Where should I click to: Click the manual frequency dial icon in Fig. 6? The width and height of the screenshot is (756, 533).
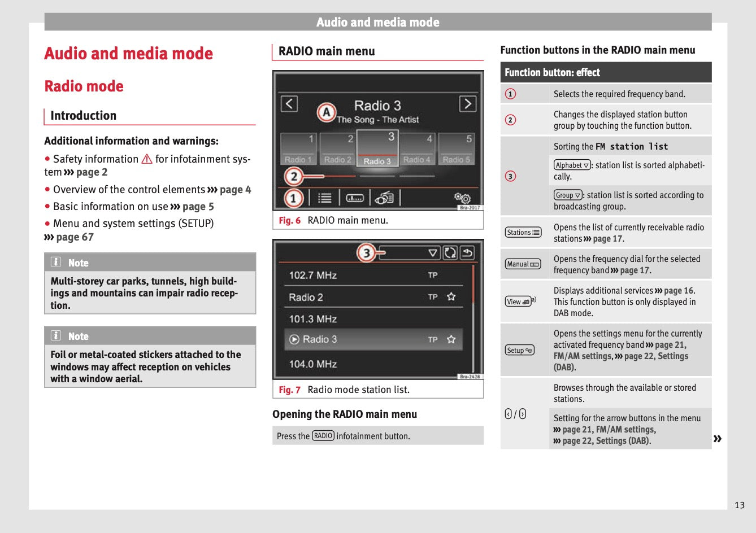355,198
